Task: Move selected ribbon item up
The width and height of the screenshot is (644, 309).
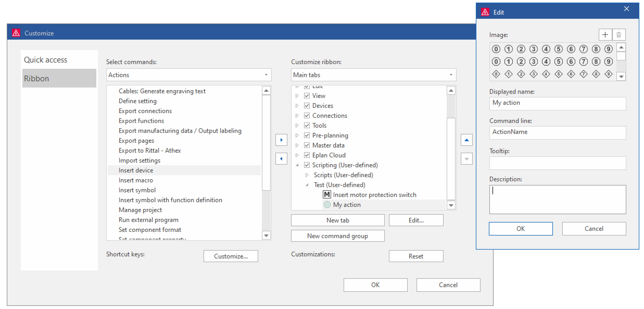Action: 467,140
